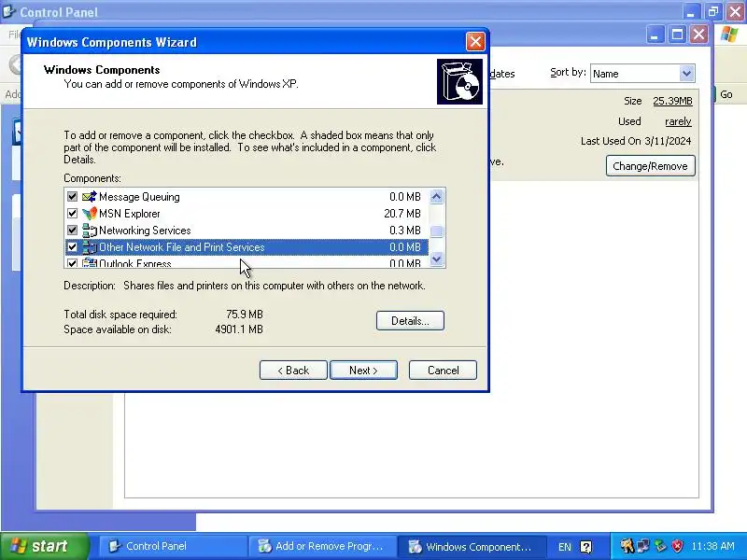Click the Message Queuing envelope icon
The image size is (747, 560).
[89, 196]
